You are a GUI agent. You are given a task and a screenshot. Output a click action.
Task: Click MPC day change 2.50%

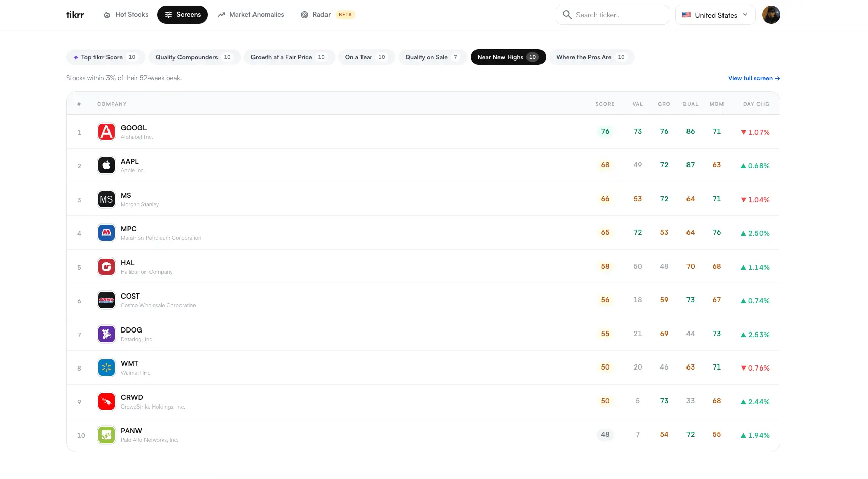(755, 233)
